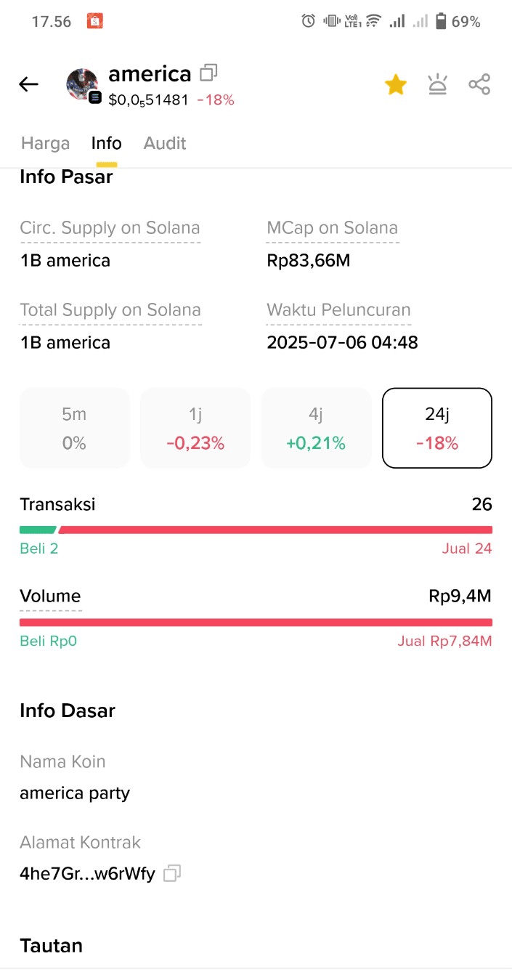
Task: Switch to the Harga tab
Action: (45, 143)
